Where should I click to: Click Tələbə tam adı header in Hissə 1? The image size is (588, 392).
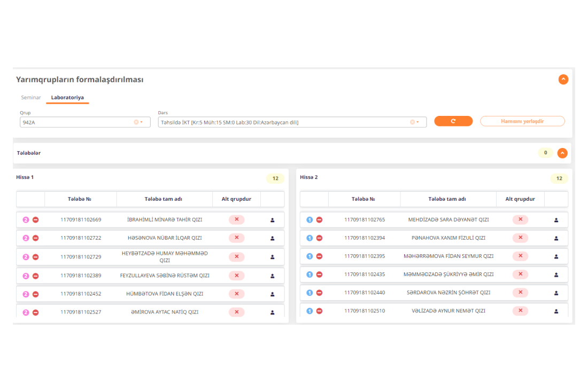point(164,199)
